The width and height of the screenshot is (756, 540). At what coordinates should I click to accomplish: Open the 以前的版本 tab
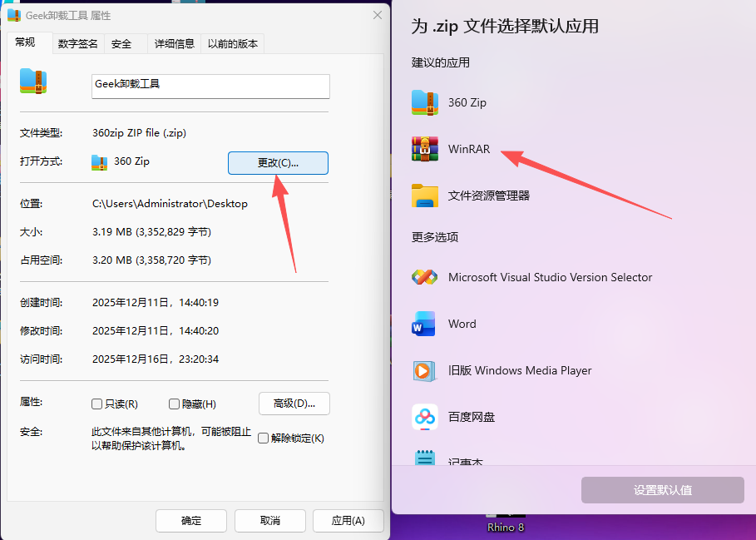click(x=232, y=43)
